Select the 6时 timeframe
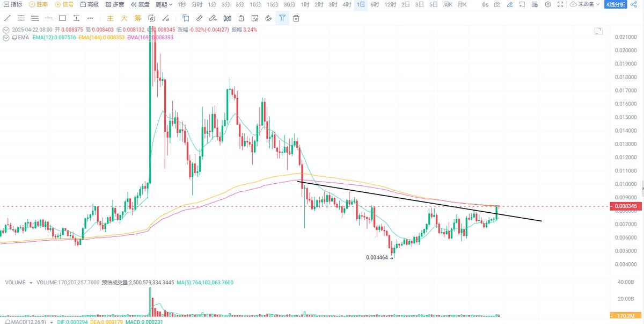Viewport: 644px width, 324px height. point(375,4)
